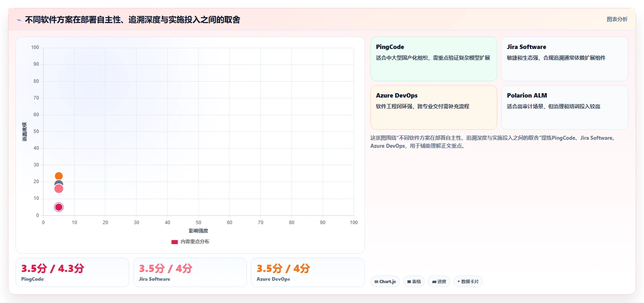The image size is (644, 303).
Task: Select the PingCode 3.5分 / 4.3分 score card
Action: pos(72,272)
